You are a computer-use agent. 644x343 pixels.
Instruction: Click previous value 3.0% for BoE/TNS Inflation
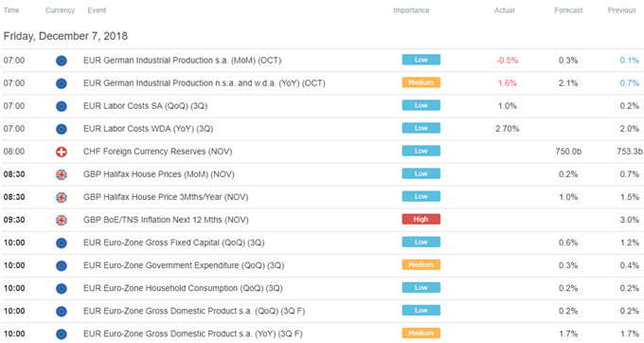(630, 220)
